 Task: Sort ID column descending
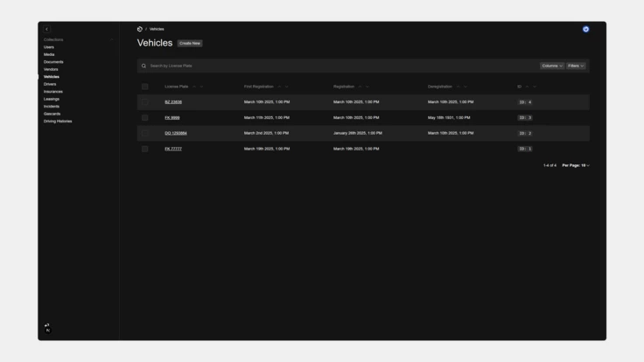tap(535, 87)
